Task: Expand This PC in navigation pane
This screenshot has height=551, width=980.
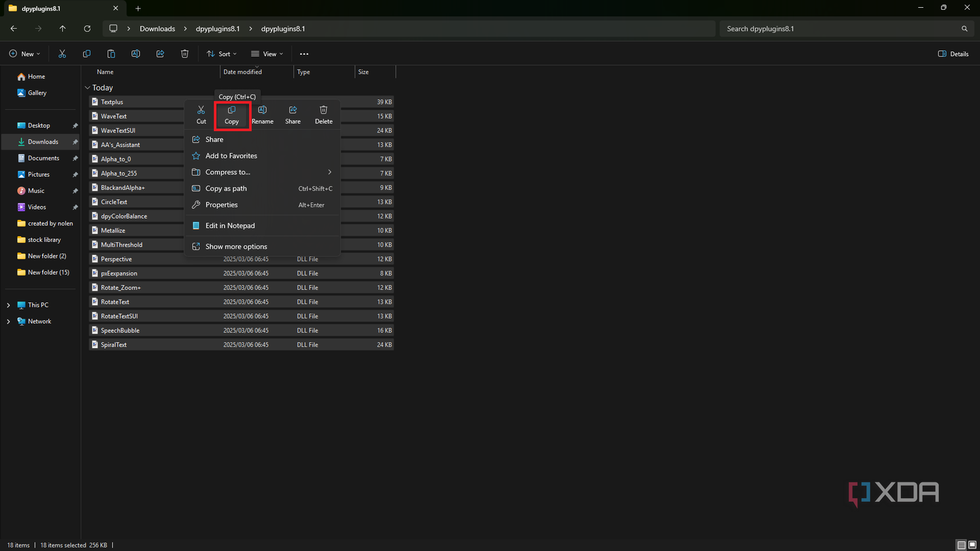Action: tap(8, 305)
